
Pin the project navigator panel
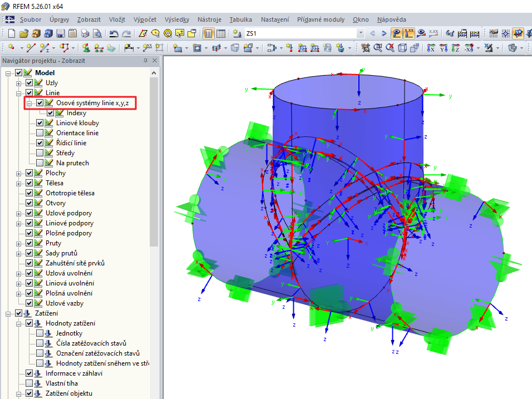coord(146,61)
